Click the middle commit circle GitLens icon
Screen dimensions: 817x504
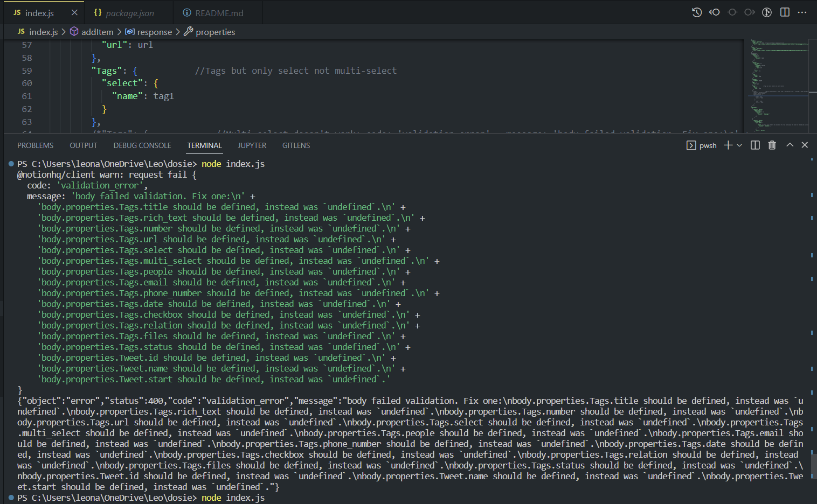732,12
